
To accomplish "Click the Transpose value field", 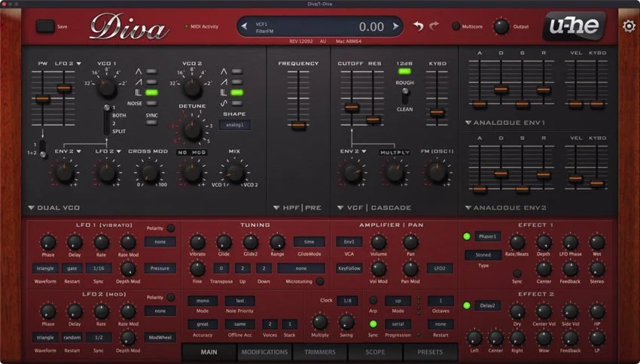I will pyautogui.click(x=221, y=268).
